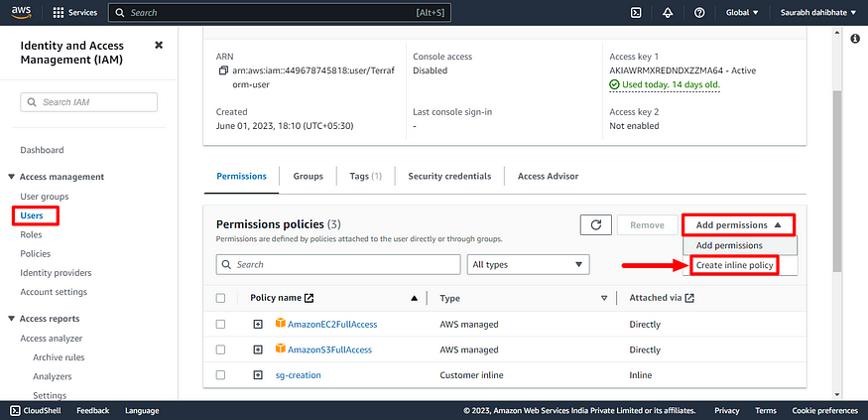Launch CloudShell from top bar icon
This screenshot has height=420, width=868.
point(636,12)
